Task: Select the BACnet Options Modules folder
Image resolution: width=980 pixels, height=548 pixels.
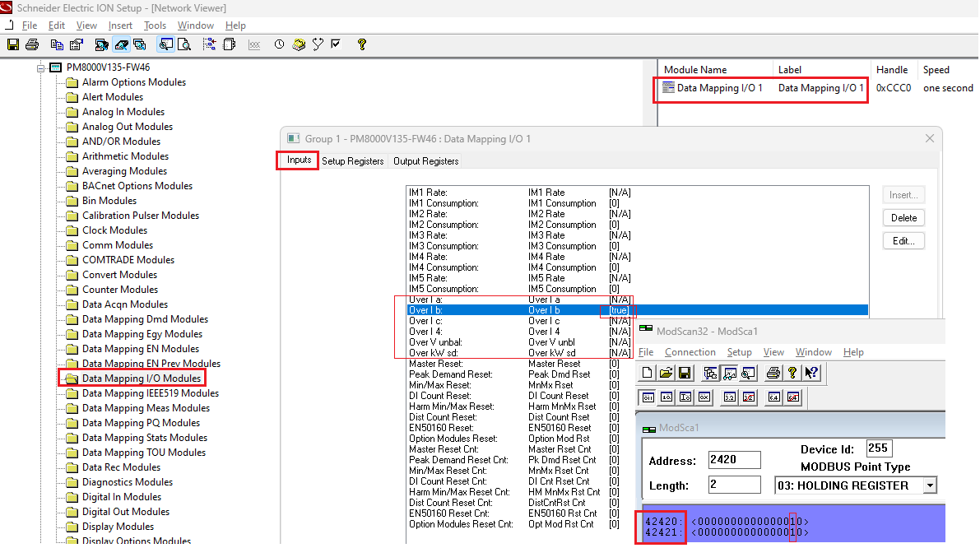Action: [137, 186]
